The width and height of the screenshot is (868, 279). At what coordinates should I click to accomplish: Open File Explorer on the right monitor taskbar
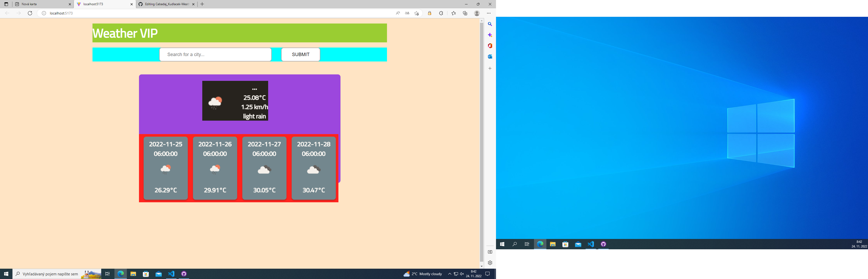[553, 244]
